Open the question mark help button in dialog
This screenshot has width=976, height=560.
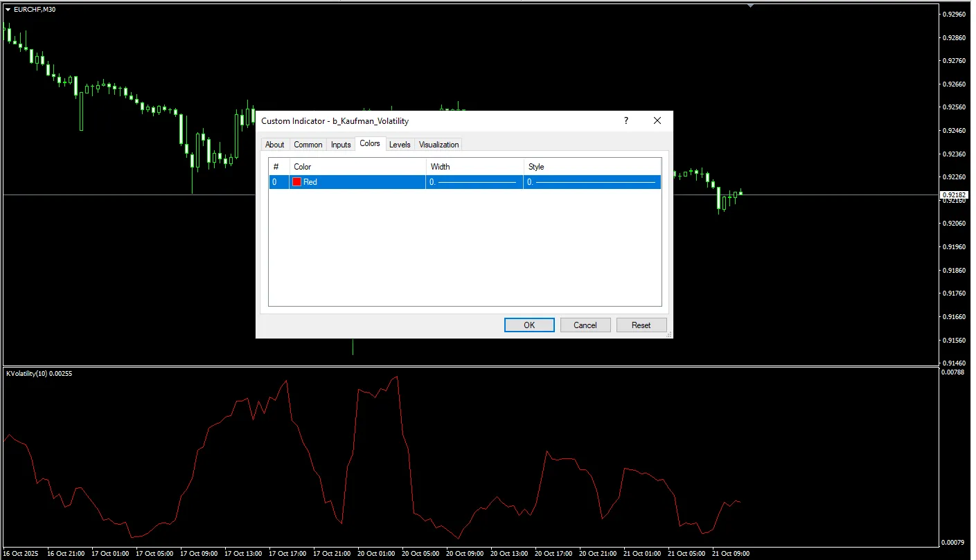[626, 121]
